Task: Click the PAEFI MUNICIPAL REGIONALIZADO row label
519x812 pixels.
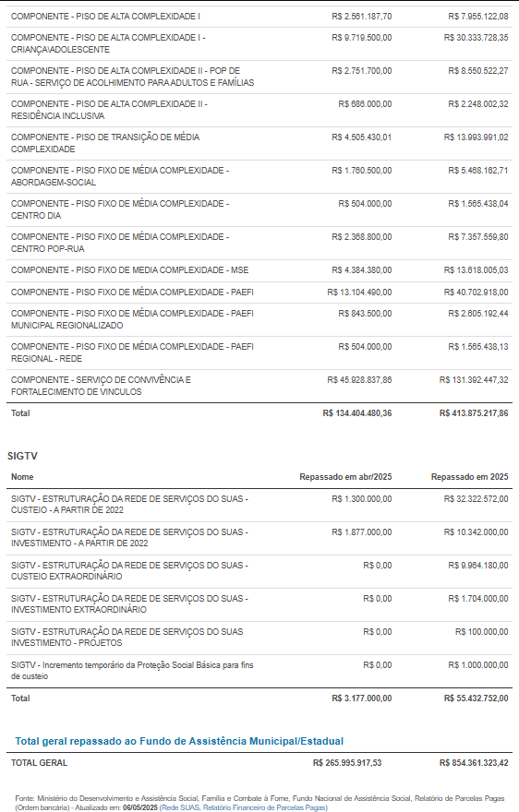Action: point(132,319)
